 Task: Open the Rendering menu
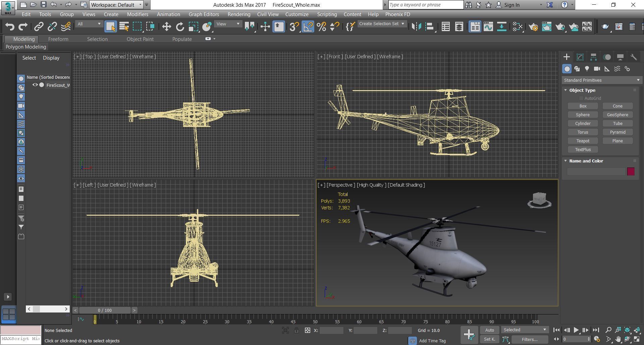pos(239,14)
